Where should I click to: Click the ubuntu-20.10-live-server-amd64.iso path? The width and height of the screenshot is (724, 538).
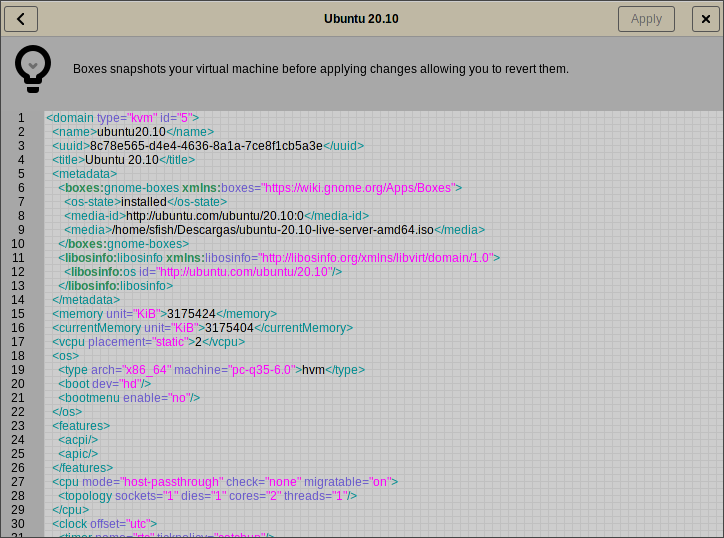coord(273,230)
